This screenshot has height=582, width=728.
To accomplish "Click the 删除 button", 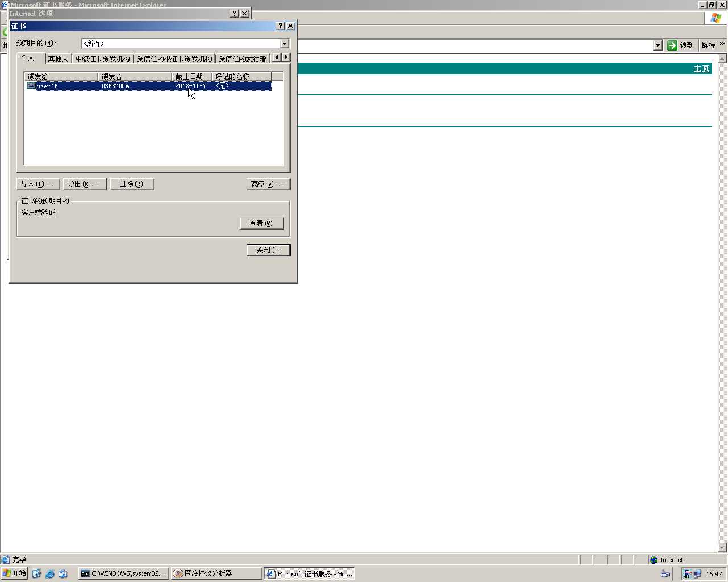I will pos(132,184).
